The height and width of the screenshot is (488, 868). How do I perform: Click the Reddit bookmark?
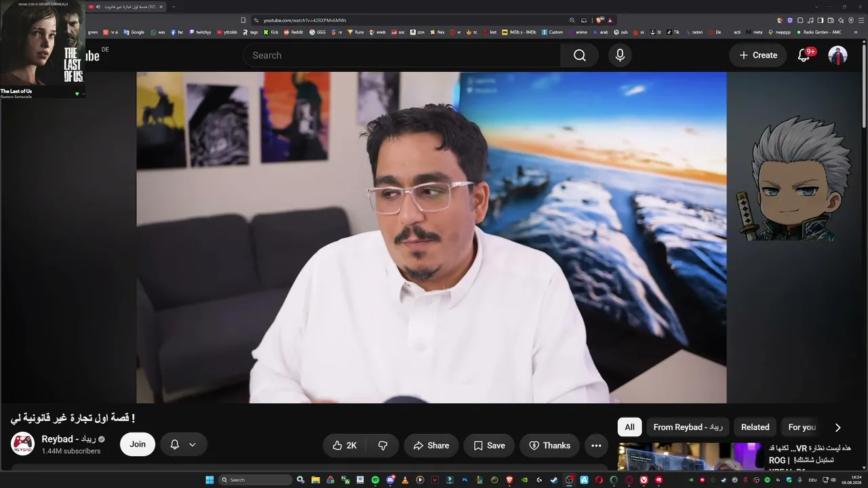point(294,32)
